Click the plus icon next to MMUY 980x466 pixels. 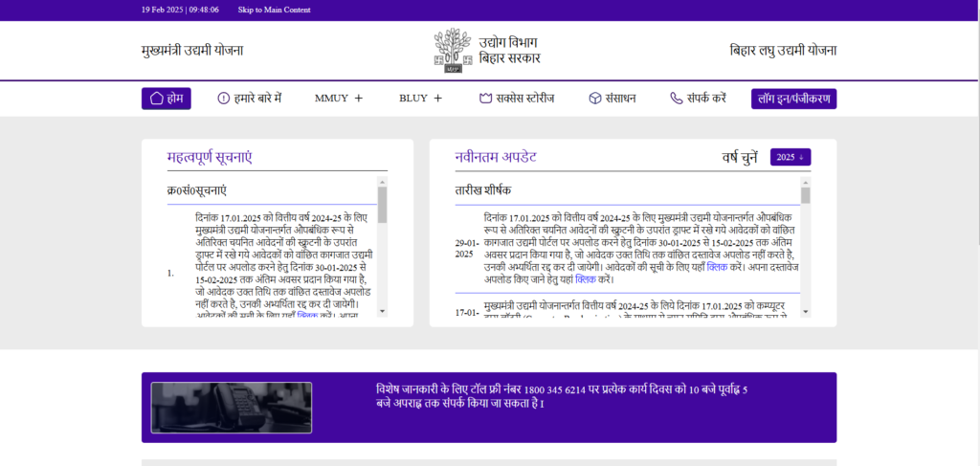point(358,98)
